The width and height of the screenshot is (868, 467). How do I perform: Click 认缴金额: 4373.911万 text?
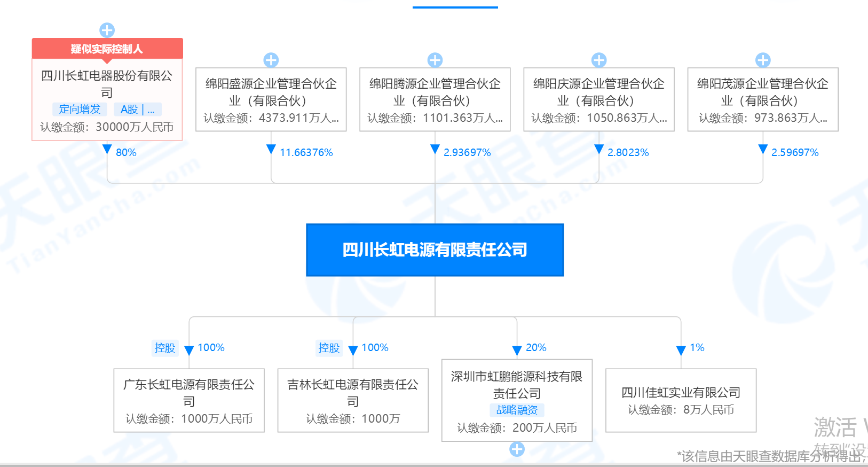point(271,118)
